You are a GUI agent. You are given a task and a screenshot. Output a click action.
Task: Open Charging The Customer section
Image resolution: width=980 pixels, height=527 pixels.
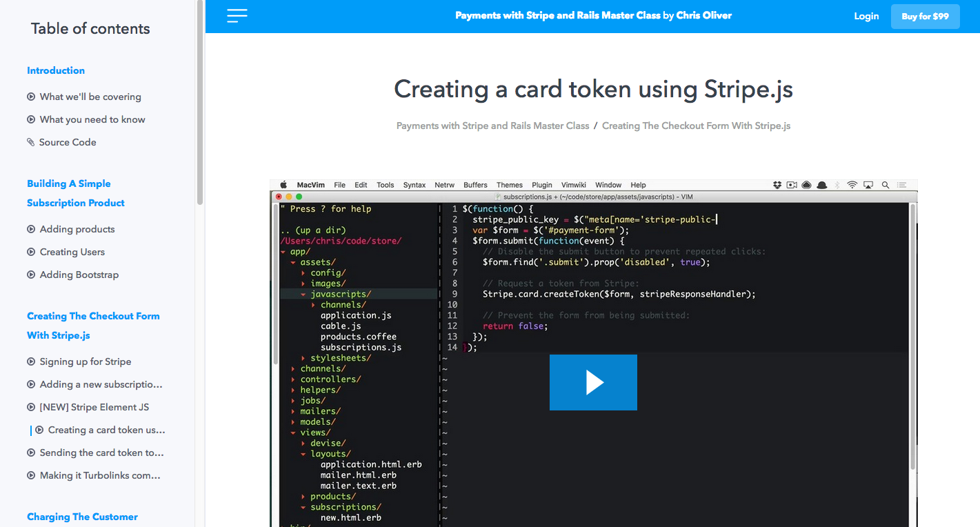coord(82,517)
